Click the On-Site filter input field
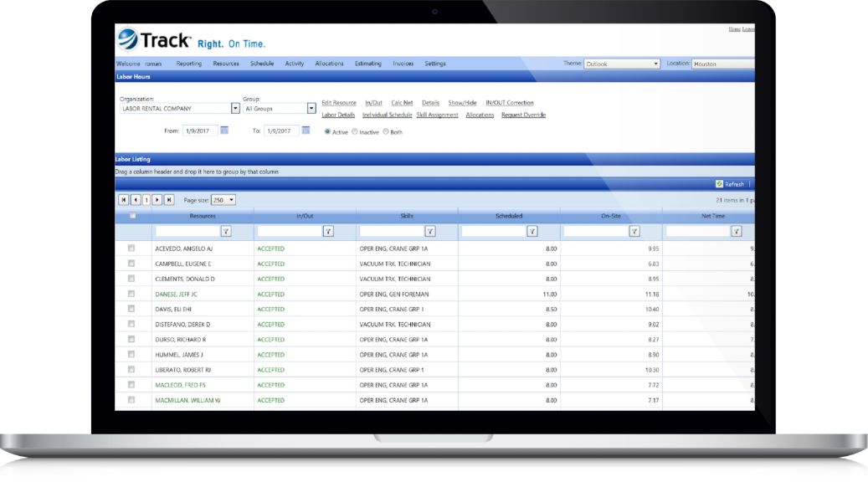This screenshot has height=482, width=868. pyautogui.click(x=594, y=232)
